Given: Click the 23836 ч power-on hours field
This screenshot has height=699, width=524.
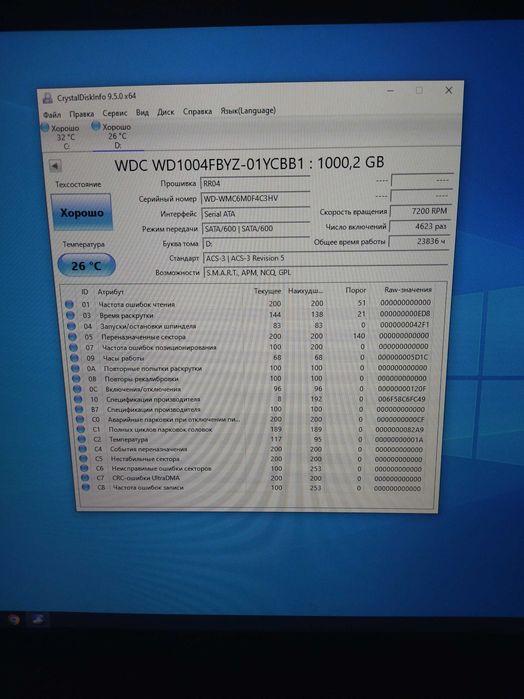Looking at the screenshot, I should click(419, 241).
